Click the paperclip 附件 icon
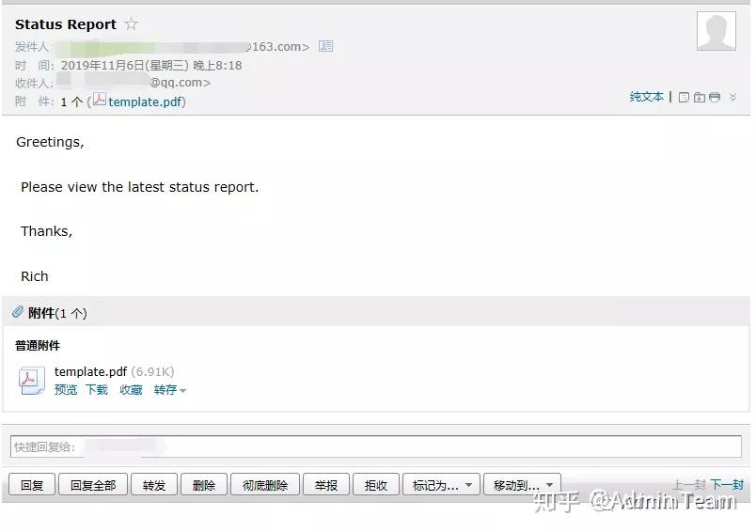This screenshot has width=756, height=532. click(18, 312)
